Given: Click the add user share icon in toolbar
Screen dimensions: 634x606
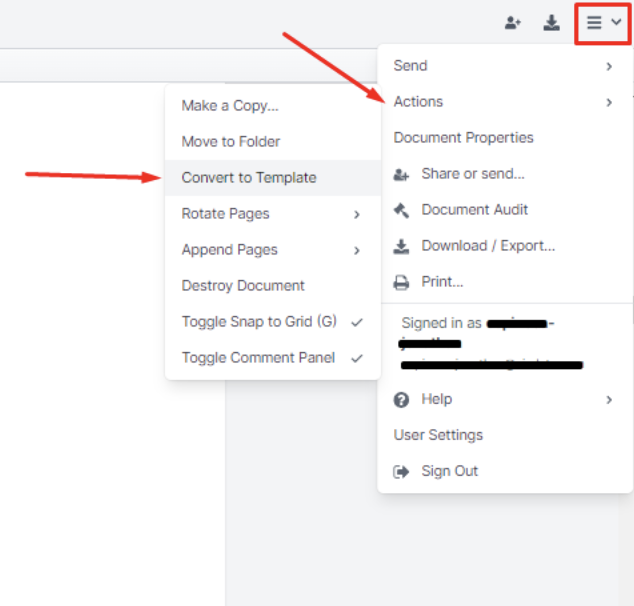Looking at the screenshot, I should [513, 23].
